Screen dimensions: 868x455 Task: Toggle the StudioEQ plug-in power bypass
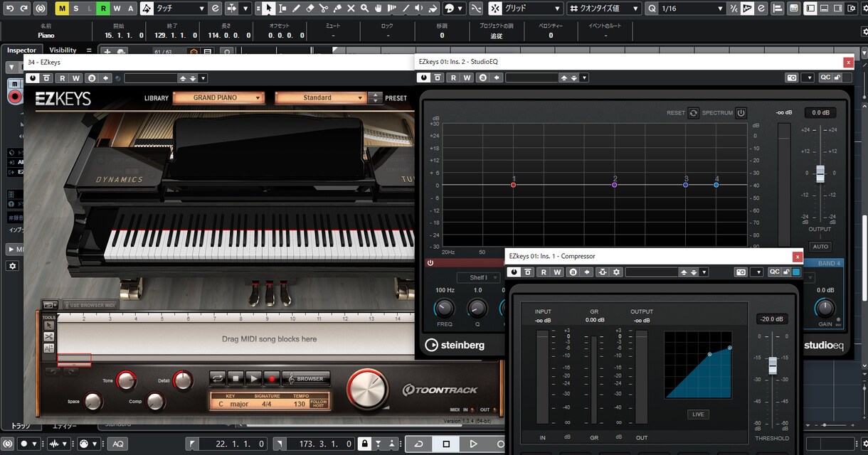pos(425,77)
